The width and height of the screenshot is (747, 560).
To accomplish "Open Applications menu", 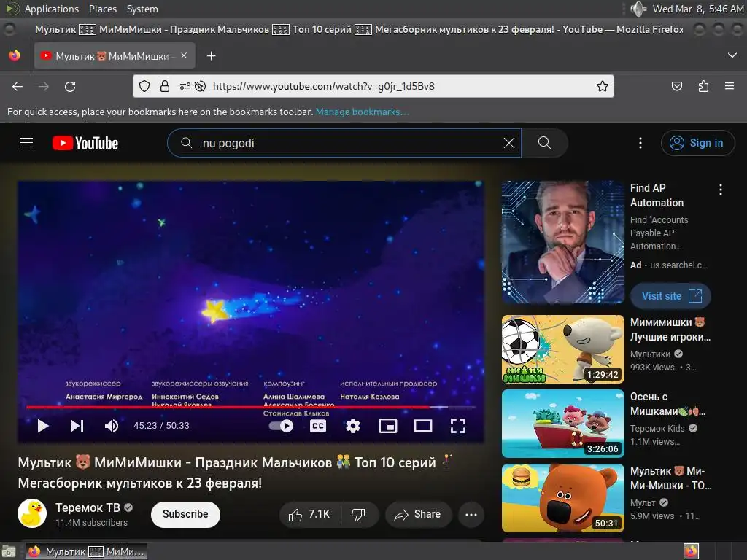I will (52, 9).
